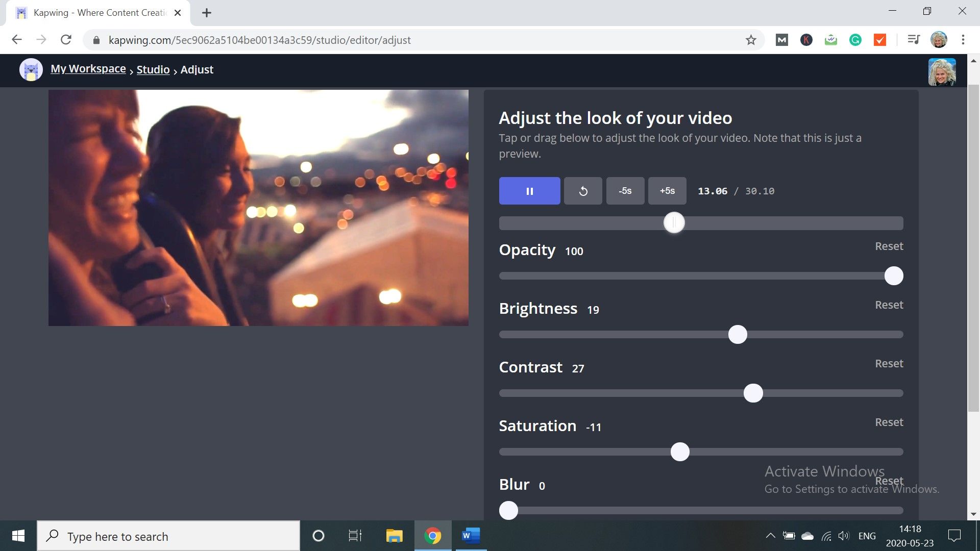Screen dimensions: 980x551
Task: Skip forward five seconds
Action: tap(667, 191)
